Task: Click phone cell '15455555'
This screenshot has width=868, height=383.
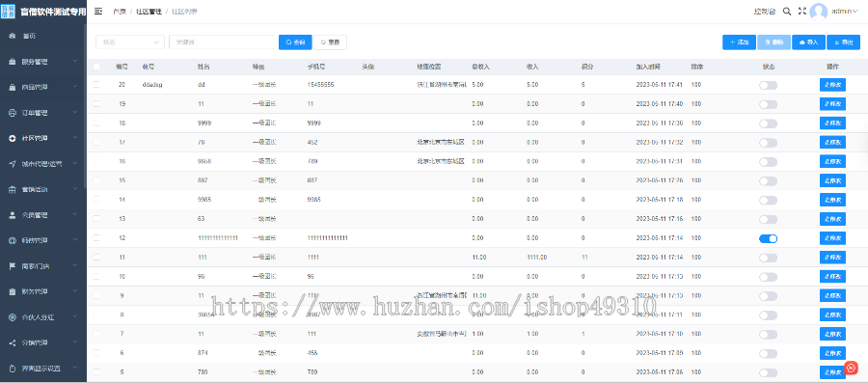Action: point(320,85)
